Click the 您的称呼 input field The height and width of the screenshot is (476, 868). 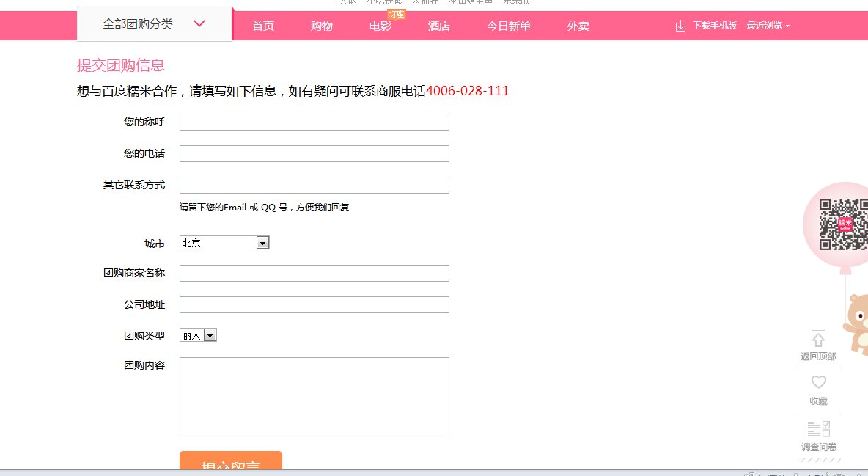click(x=314, y=122)
